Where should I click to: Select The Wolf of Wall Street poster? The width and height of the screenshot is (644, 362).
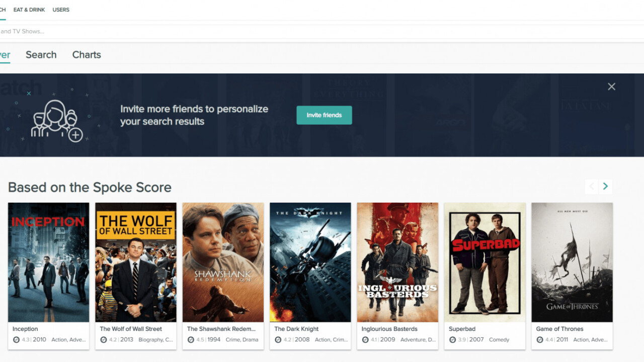click(136, 262)
